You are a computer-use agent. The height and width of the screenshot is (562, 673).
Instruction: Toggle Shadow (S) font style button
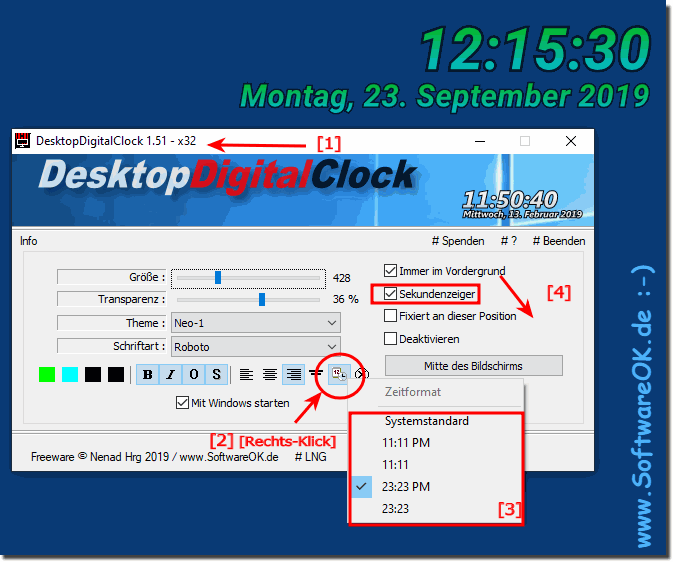click(216, 374)
